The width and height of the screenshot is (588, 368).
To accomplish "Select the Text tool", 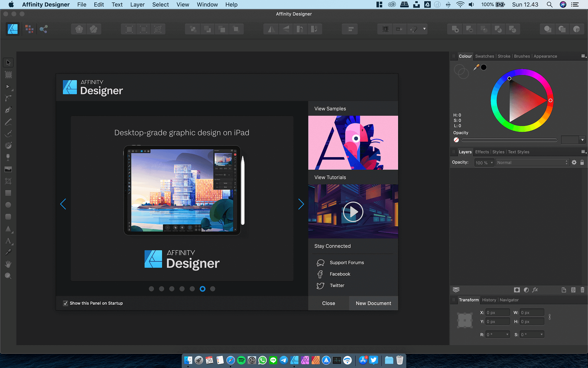I will pyautogui.click(x=8, y=241).
